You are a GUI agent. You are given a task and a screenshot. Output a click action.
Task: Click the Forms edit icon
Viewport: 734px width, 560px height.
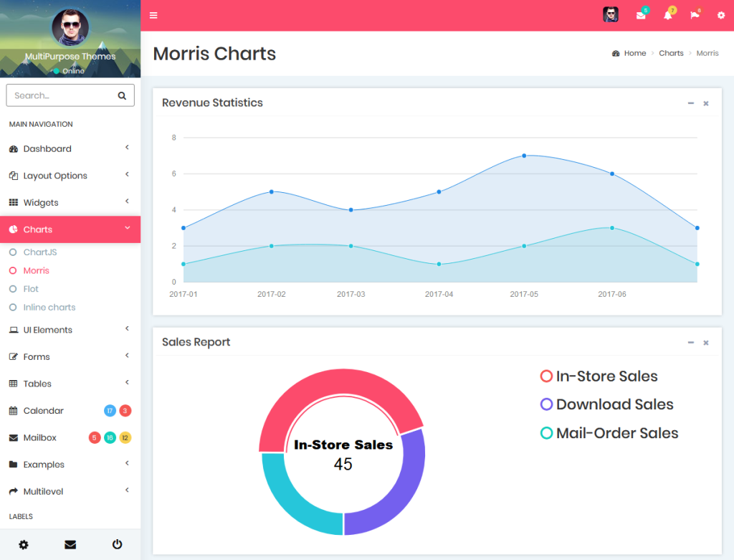14,357
